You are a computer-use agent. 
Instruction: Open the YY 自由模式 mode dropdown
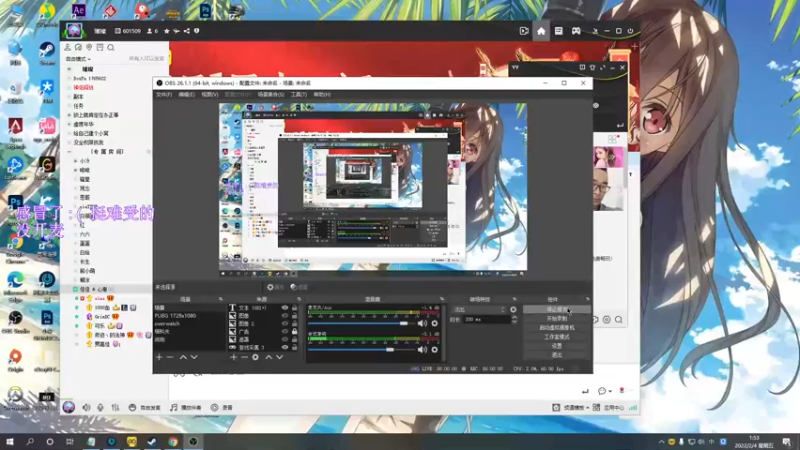click(78, 59)
